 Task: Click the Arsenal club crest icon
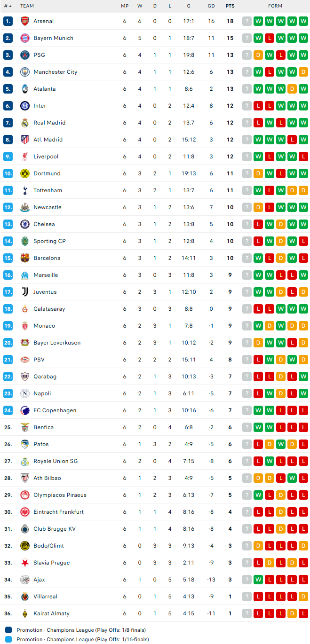pyautogui.click(x=25, y=21)
